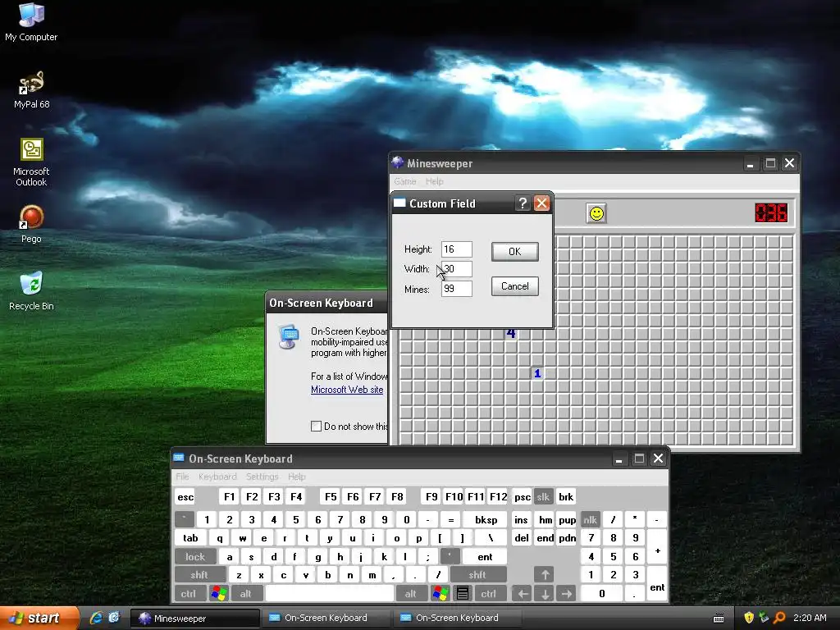Open the Help menu in Minesweeper
840x630 pixels.
(435, 181)
